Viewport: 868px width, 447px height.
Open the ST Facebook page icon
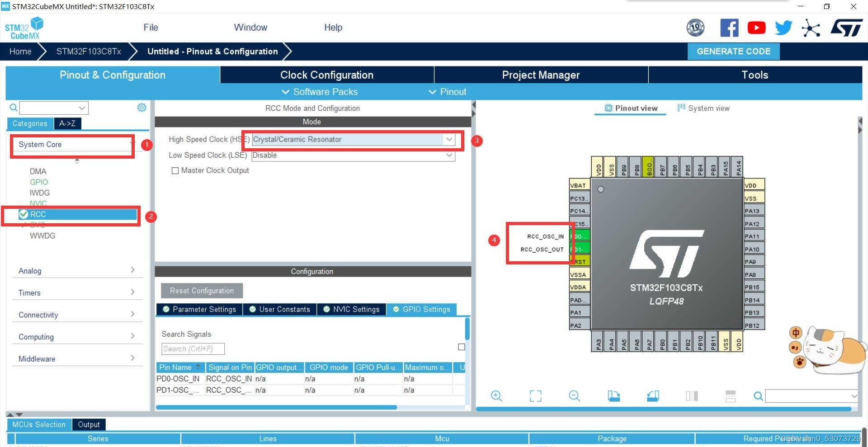(x=729, y=28)
